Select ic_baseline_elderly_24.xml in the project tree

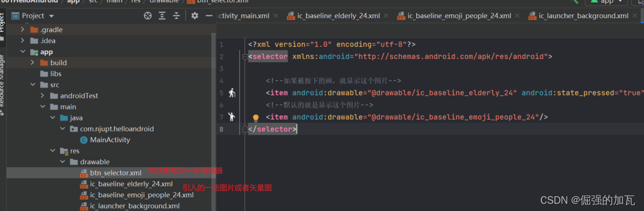[x=131, y=184]
